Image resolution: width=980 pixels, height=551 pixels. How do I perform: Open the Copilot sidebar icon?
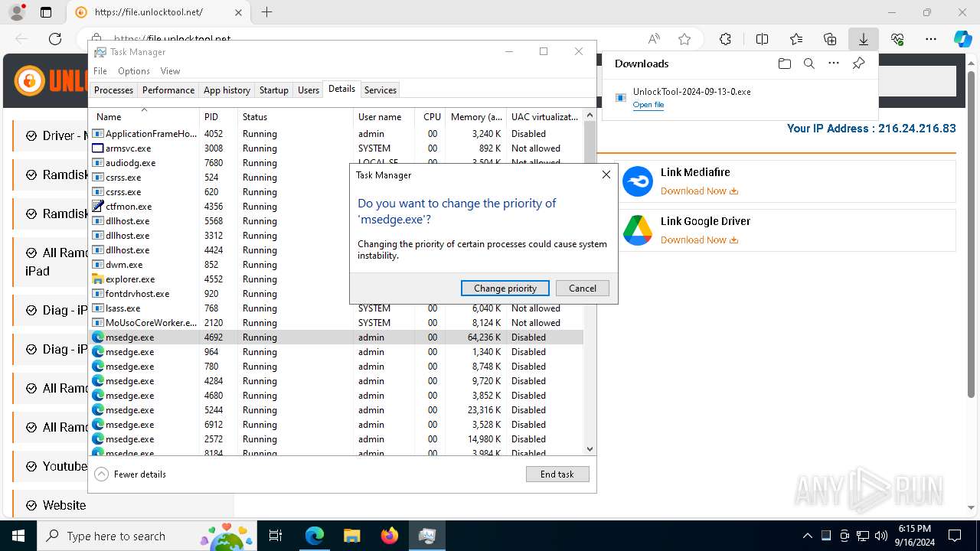click(x=962, y=39)
